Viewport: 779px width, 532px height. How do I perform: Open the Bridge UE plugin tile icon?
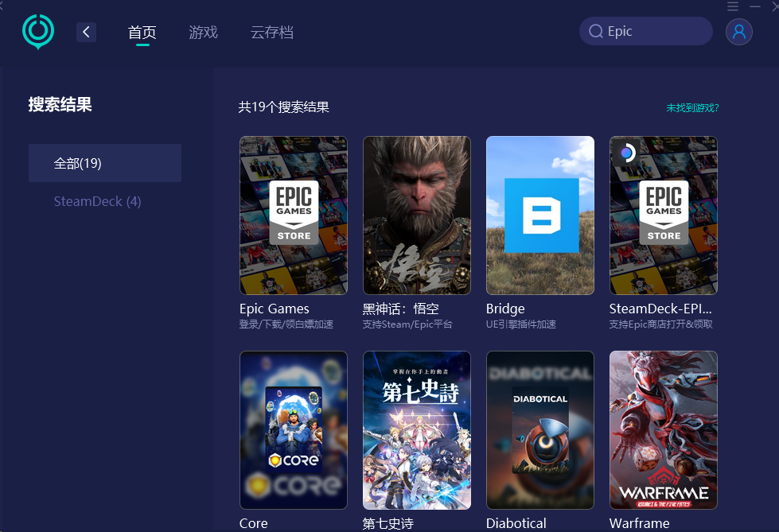(540, 216)
